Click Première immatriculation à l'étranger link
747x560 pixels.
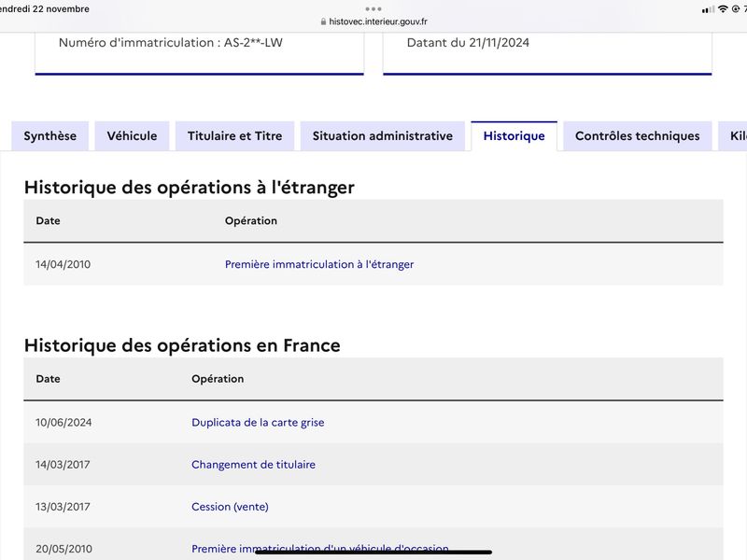(319, 264)
